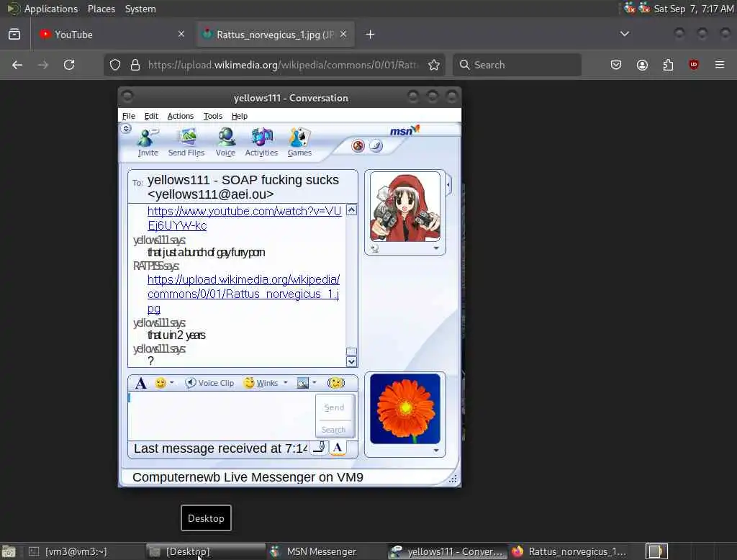
Task: Open the Edit menu
Action: 151,116
